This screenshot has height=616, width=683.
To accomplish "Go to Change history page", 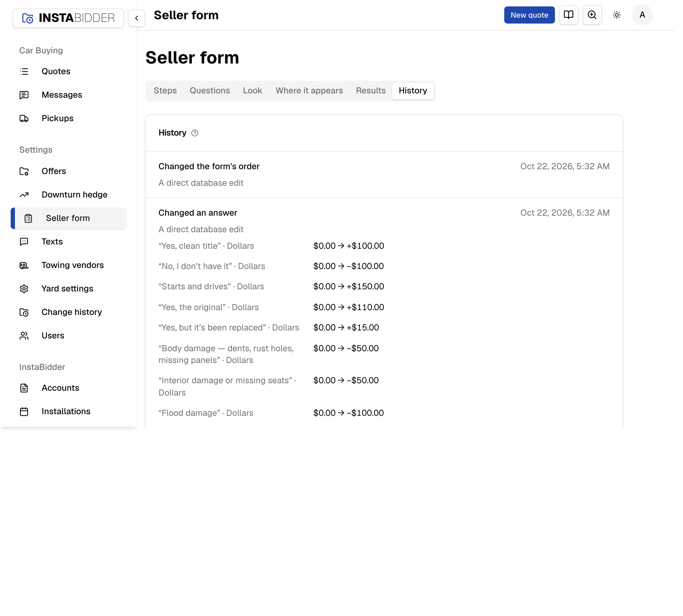I will (72, 312).
